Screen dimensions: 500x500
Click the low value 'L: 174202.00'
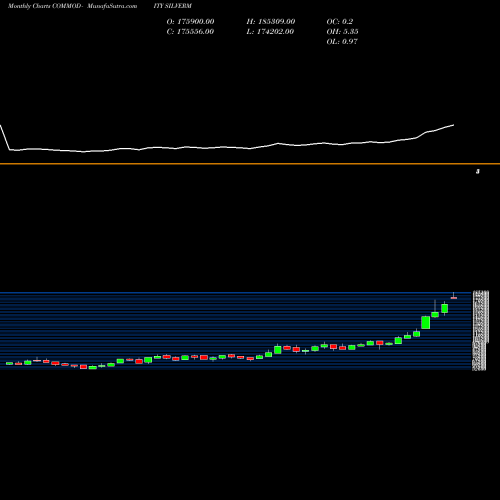pyautogui.click(x=270, y=31)
